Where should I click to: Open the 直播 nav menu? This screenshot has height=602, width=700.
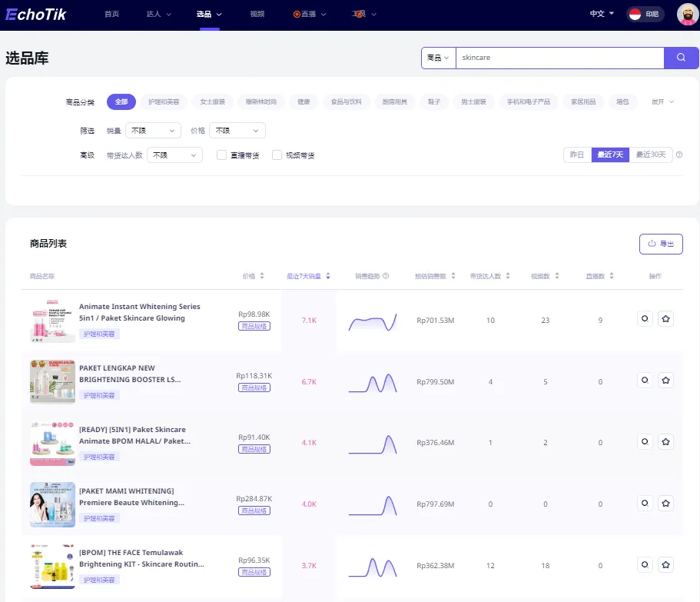point(310,15)
